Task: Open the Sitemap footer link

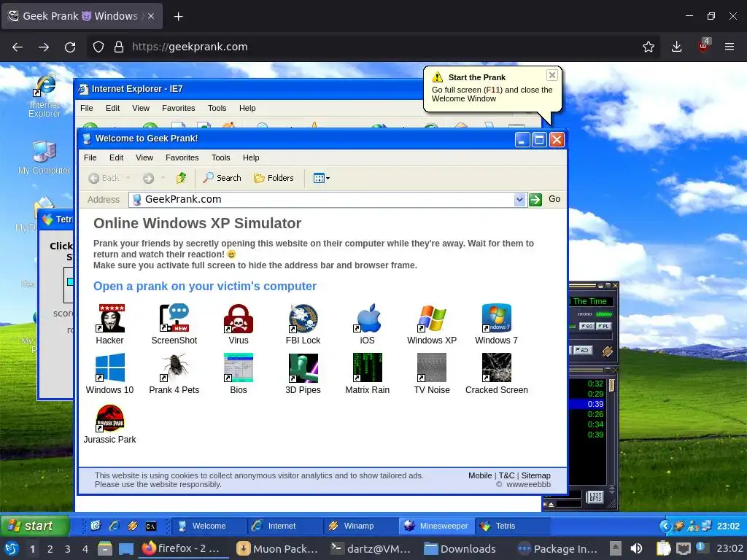Action: pos(535,475)
